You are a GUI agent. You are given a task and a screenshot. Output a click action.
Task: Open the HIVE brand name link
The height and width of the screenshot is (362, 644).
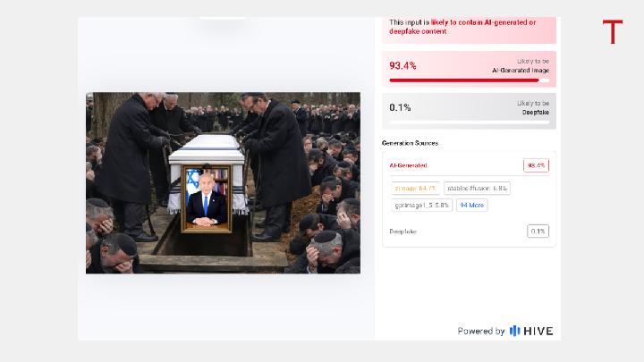(x=538, y=332)
